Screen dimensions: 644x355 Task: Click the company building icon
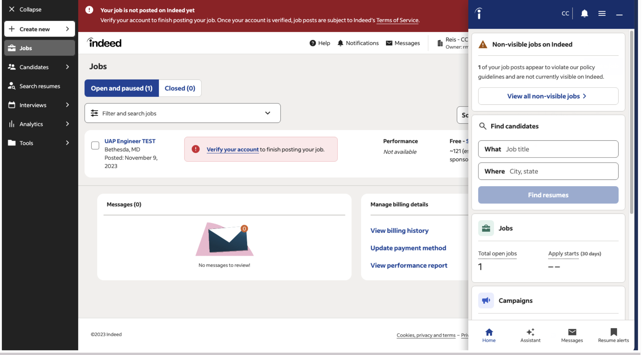tap(440, 43)
